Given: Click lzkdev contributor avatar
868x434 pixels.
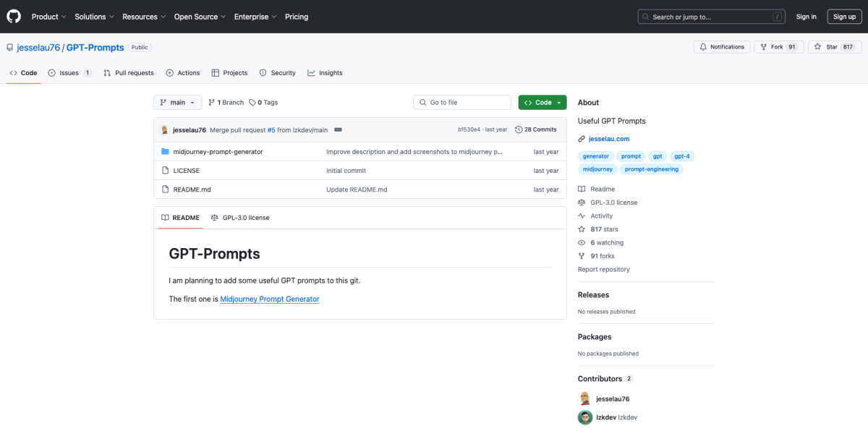Looking at the screenshot, I should pos(584,417).
